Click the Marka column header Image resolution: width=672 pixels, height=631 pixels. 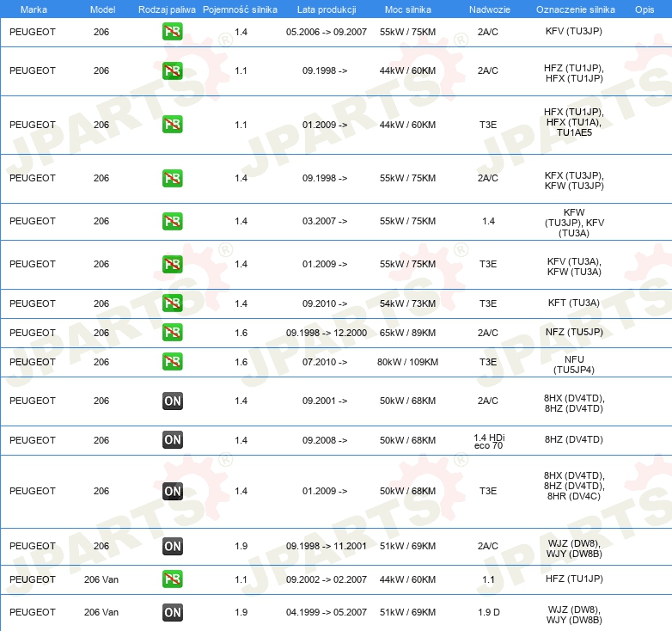click(21, 9)
